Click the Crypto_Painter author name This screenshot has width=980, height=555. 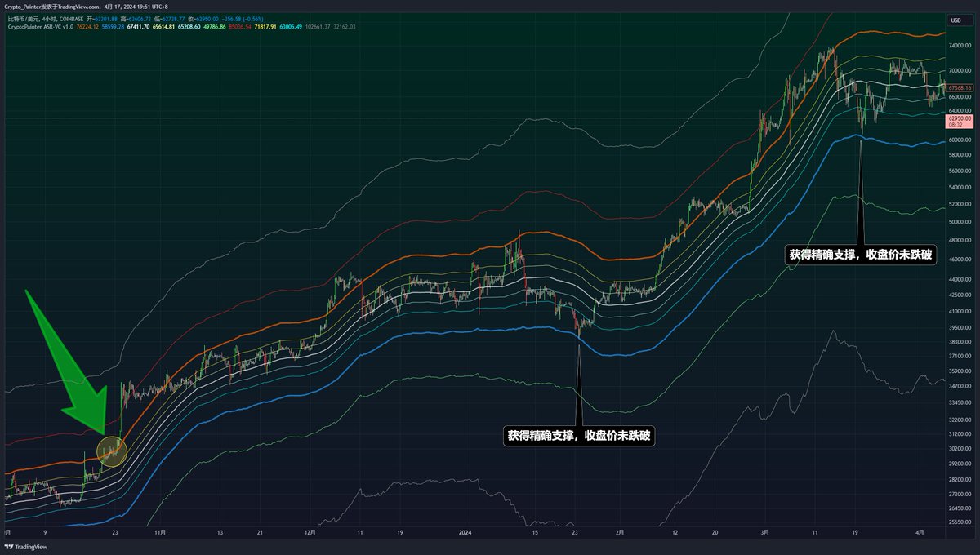(x=24, y=6)
